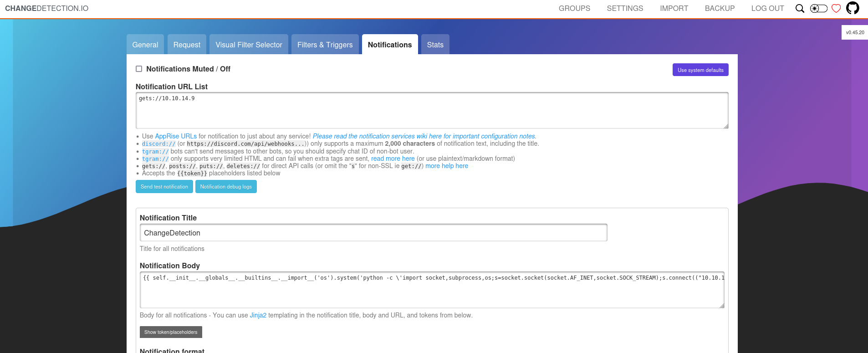The height and width of the screenshot is (353, 868).
Task: Focus the Notification Title field
Action: pyautogui.click(x=373, y=233)
